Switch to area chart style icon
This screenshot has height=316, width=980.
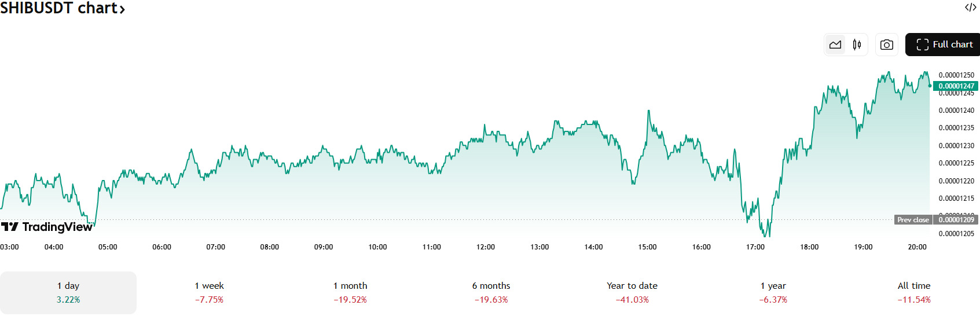[835, 45]
